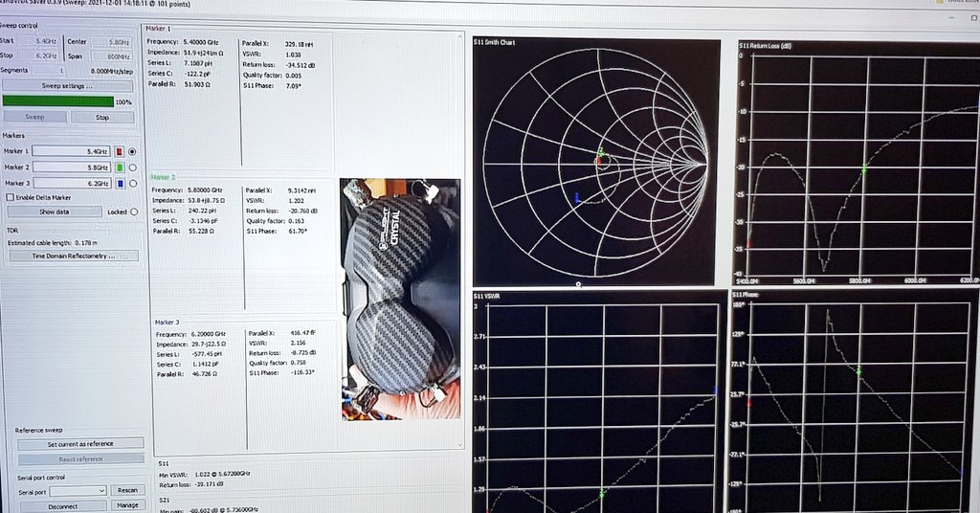Click Marker 2 Parallel R 55.228 Ω

point(199,232)
